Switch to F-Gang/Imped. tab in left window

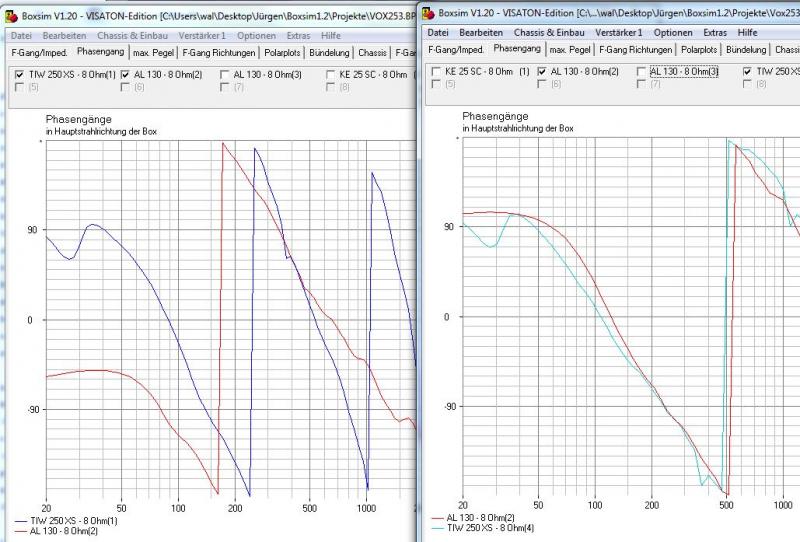(x=37, y=52)
